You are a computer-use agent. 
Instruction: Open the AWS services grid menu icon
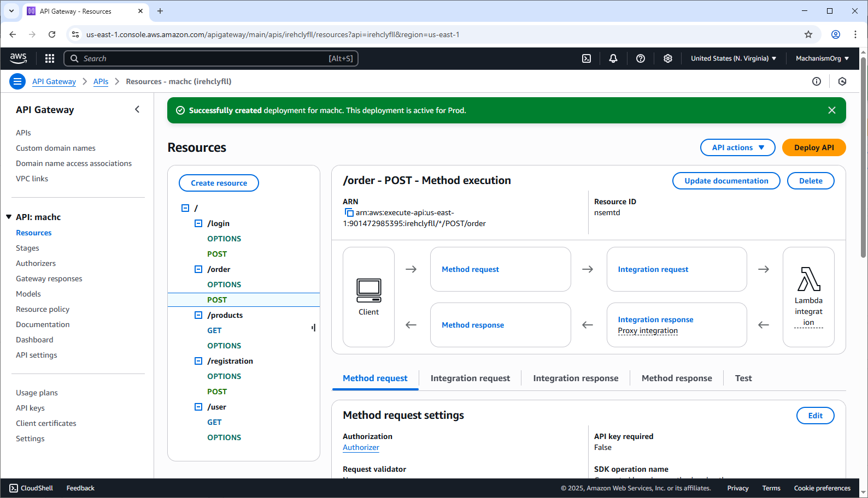50,58
